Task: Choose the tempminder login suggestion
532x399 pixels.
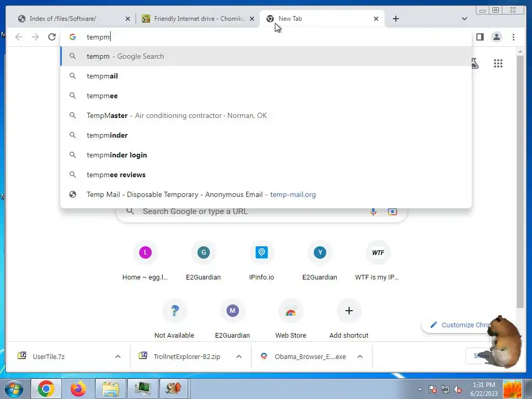Action: pyautogui.click(x=266, y=155)
